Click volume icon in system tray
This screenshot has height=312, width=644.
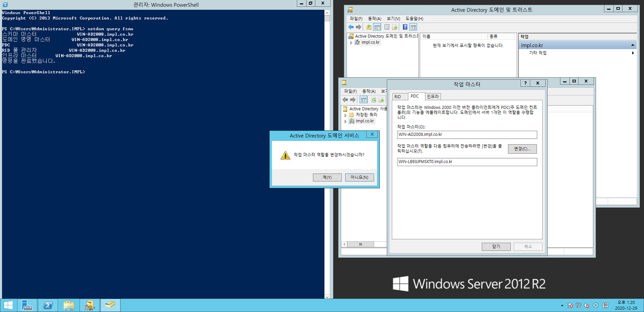coord(587,306)
